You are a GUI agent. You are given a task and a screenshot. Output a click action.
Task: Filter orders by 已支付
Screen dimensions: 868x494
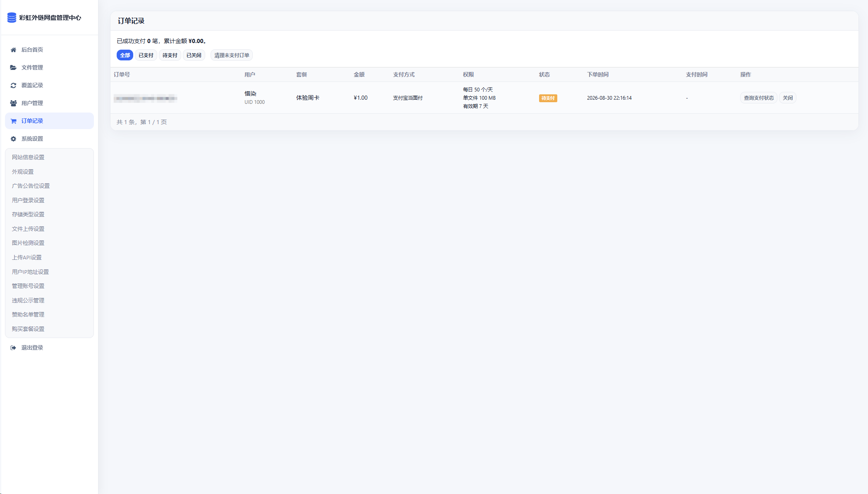tap(146, 55)
